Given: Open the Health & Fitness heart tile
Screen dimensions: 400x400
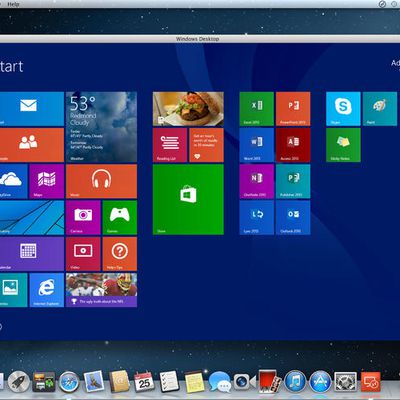Looking at the screenshot, I should tap(206, 145).
